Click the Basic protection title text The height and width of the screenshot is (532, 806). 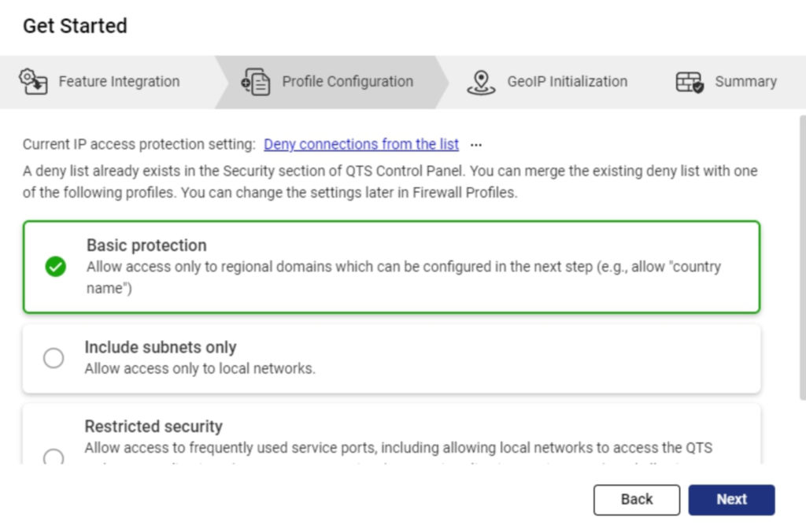click(x=146, y=246)
